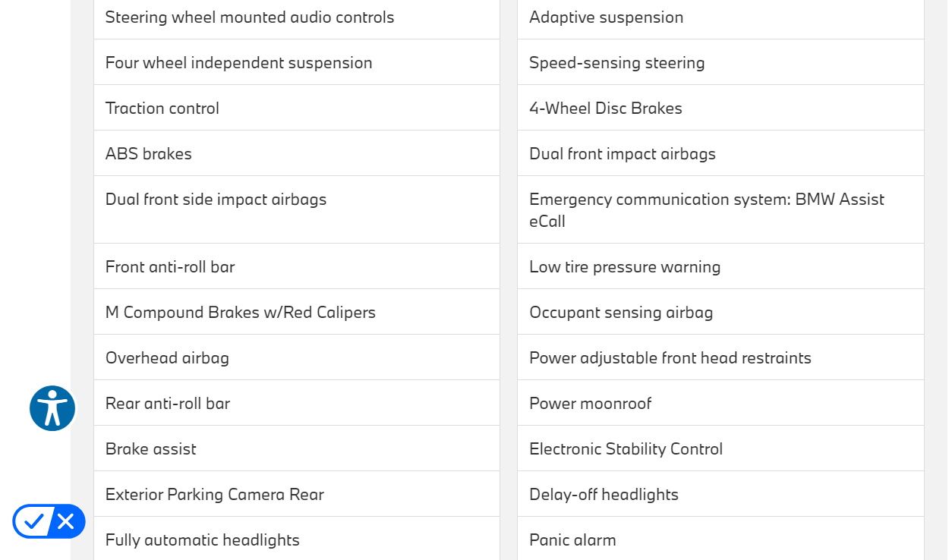952x560 pixels.
Task: Click the Speed-sensing steering row
Action: click(616, 63)
